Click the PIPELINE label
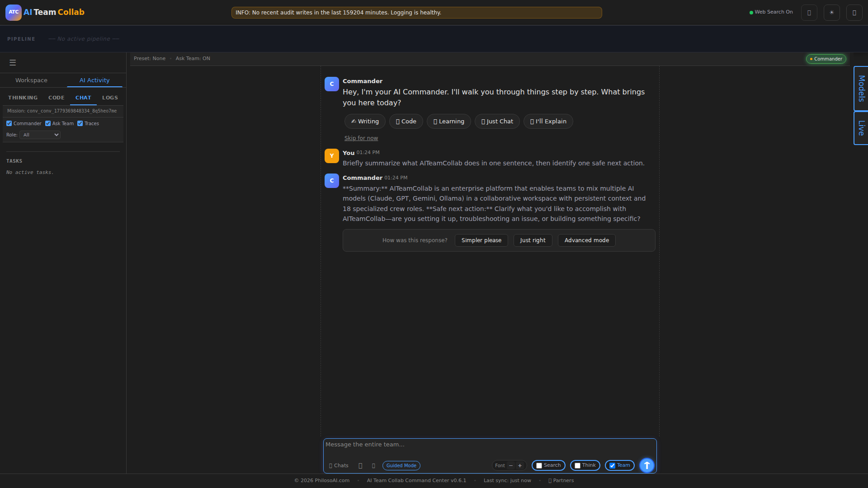 click(21, 39)
